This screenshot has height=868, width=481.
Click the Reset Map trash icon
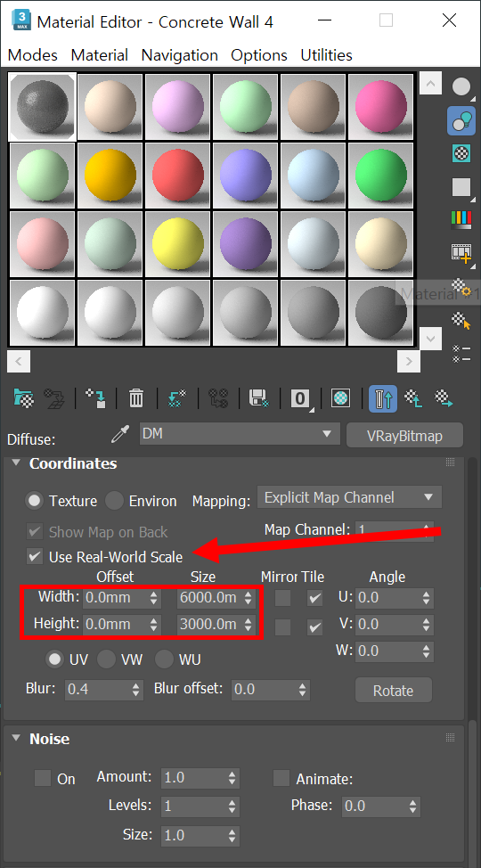coord(136,398)
